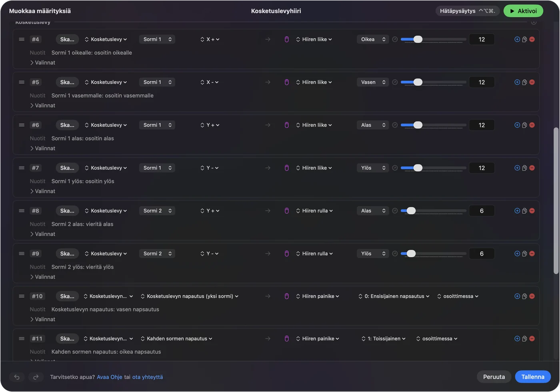This screenshot has height=392, width=560.
Task: Click the redo arrow button
Action: (36, 377)
